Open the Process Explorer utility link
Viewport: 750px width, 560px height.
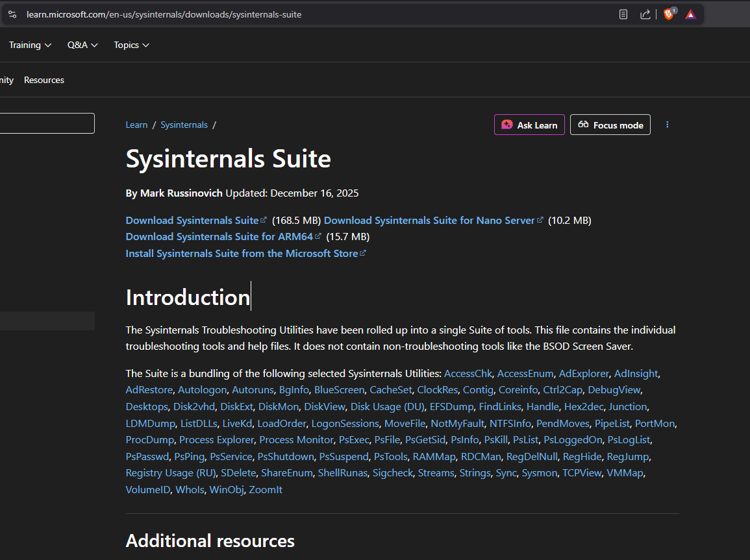click(216, 440)
